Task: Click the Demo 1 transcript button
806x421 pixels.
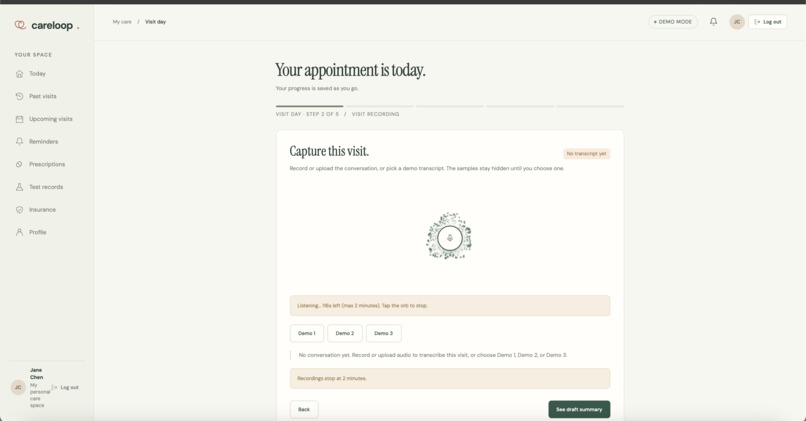Action: (307, 333)
